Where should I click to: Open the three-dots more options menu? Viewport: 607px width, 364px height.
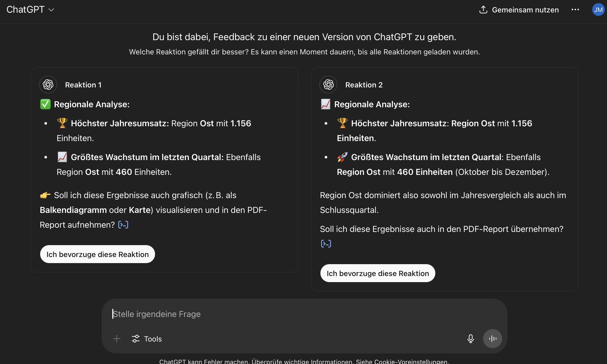click(575, 10)
